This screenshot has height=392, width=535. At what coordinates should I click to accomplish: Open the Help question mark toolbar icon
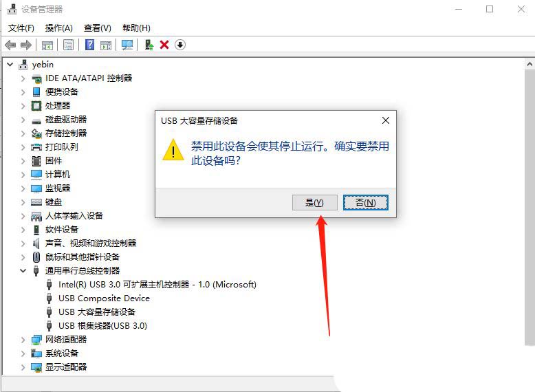pyautogui.click(x=89, y=45)
